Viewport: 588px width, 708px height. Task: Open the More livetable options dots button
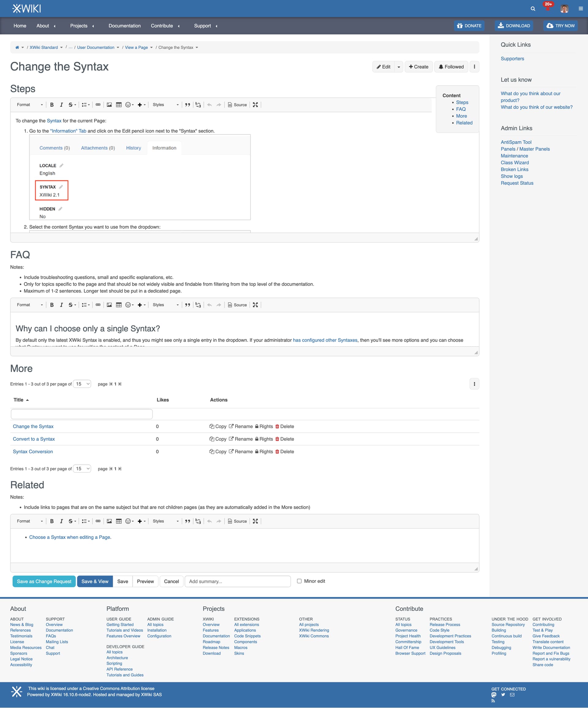click(x=474, y=384)
